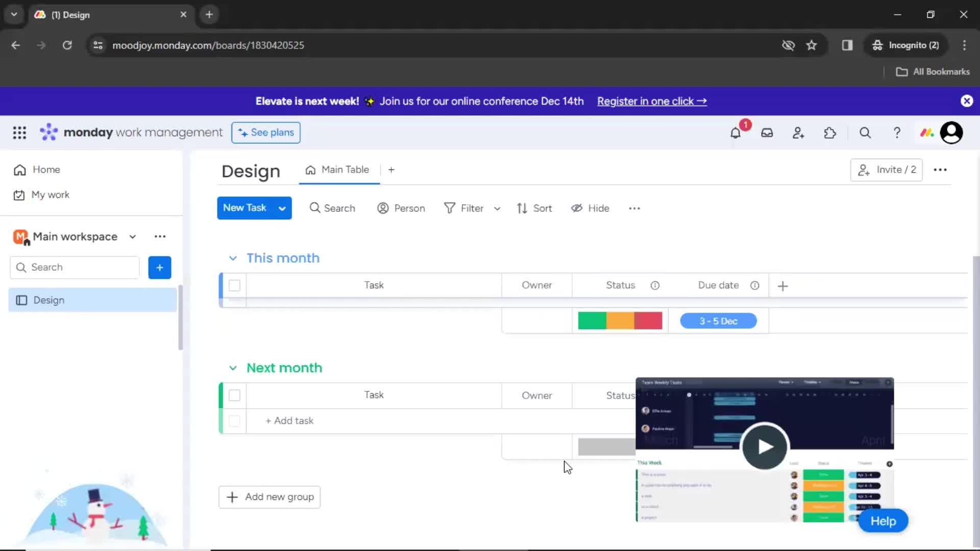Image resolution: width=980 pixels, height=551 pixels.
Task: Toggle checkbox for Next month task
Action: point(234,395)
